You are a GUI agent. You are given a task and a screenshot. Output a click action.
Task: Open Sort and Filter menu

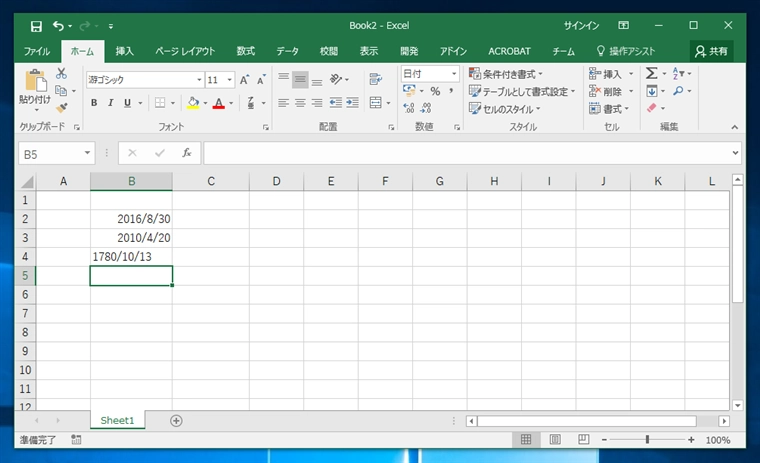(x=679, y=73)
